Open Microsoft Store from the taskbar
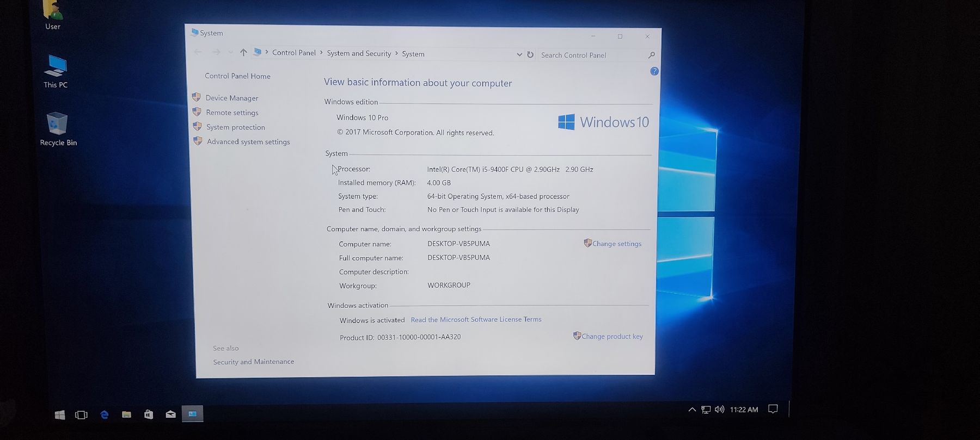This screenshot has height=440, width=980. (x=149, y=414)
